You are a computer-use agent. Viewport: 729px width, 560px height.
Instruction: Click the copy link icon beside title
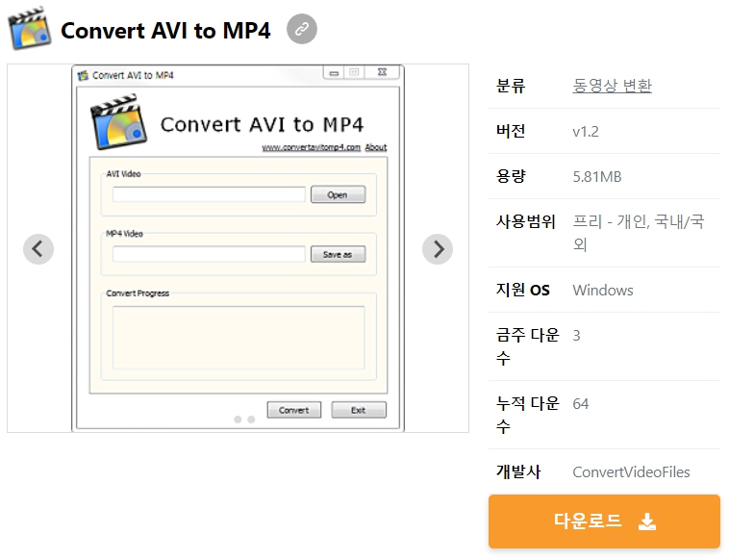pos(302,29)
